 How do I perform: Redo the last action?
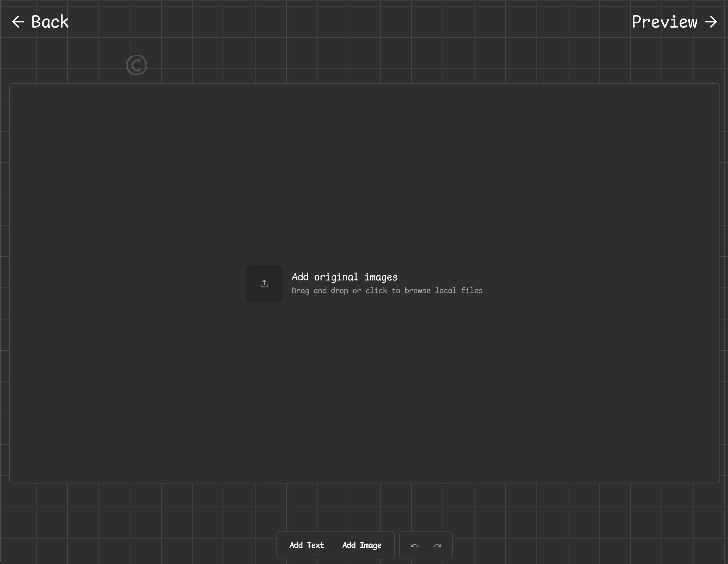pos(437,546)
